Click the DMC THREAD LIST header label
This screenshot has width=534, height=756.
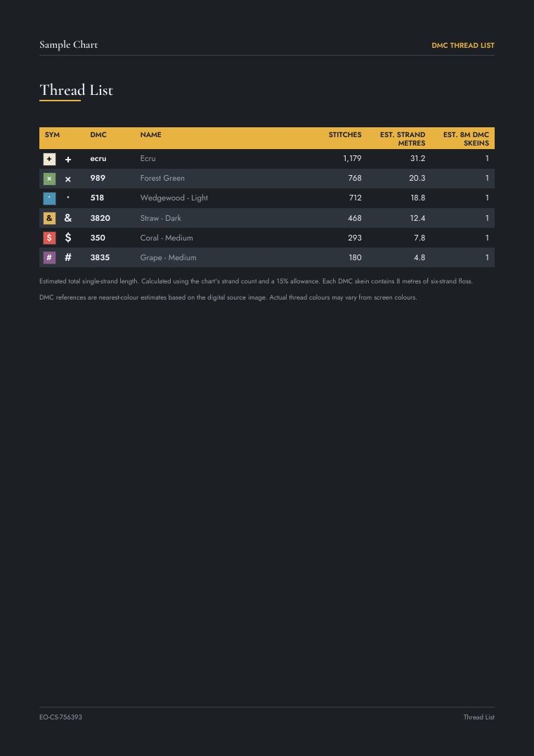point(463,45)
